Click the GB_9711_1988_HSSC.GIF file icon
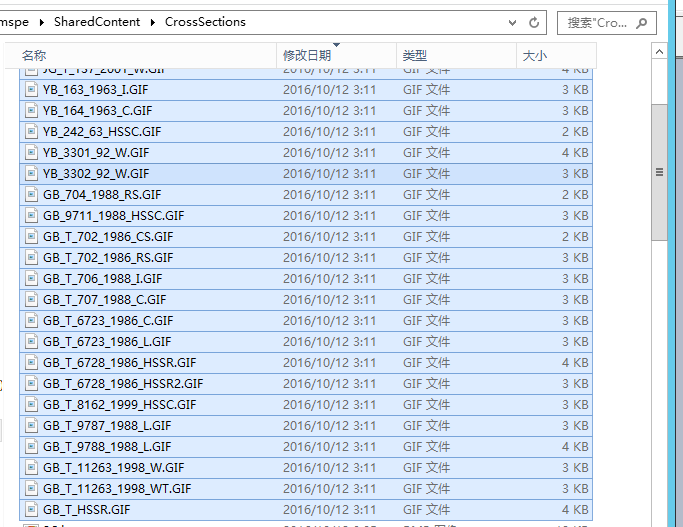Image resolution: width=683 pixels, height=527 pixels. (x=31, y=216)
